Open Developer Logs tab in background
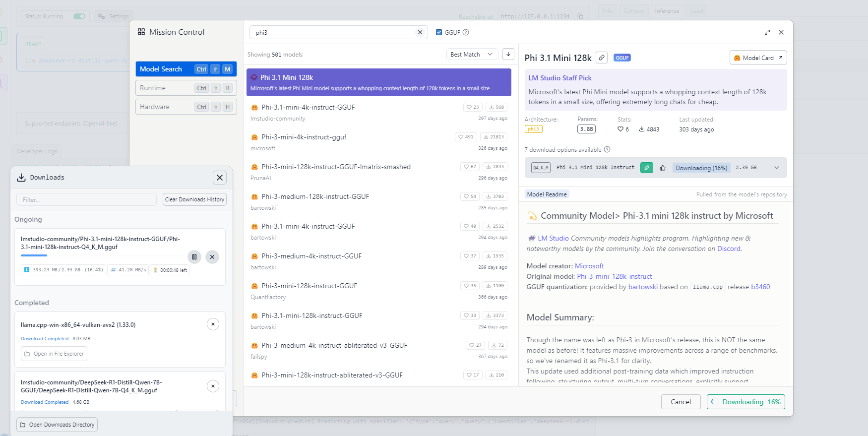 [x=37, y=151]
